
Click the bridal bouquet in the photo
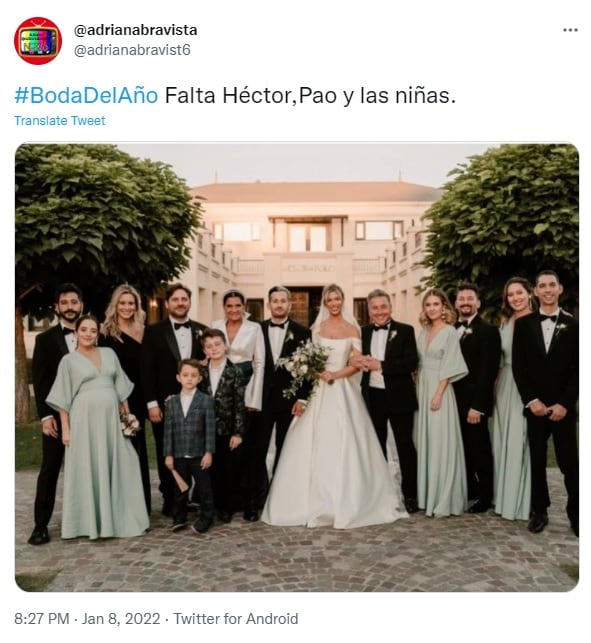pos(303,367)
